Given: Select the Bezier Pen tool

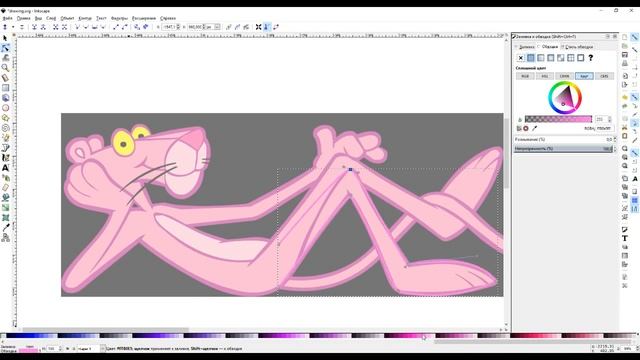Looking at the screenshot, I should [5, 148].
